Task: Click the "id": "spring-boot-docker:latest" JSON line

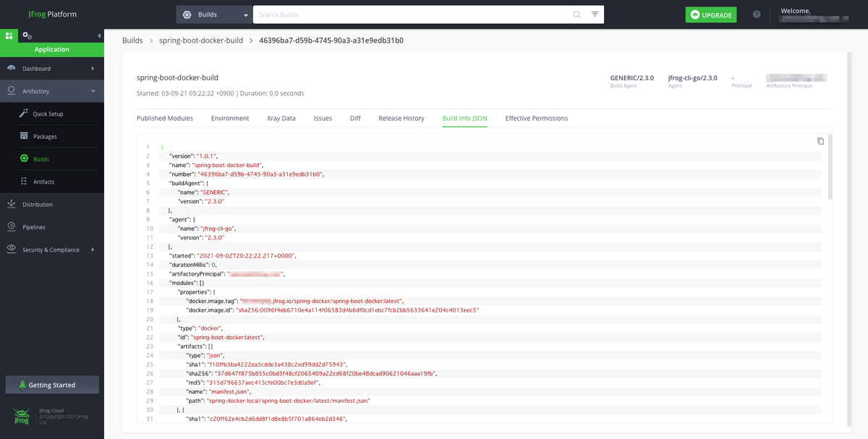Action: 221,337
